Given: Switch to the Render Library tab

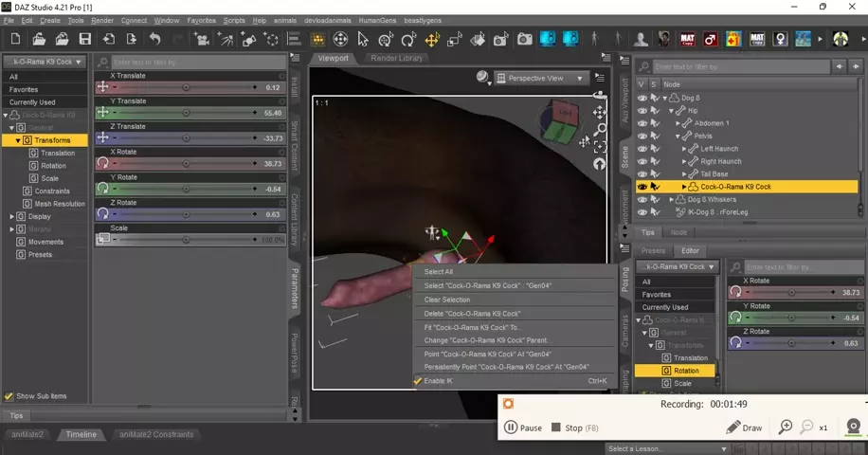Looking at the screenshot, I should pyautogui.click(x=397, y=58).
